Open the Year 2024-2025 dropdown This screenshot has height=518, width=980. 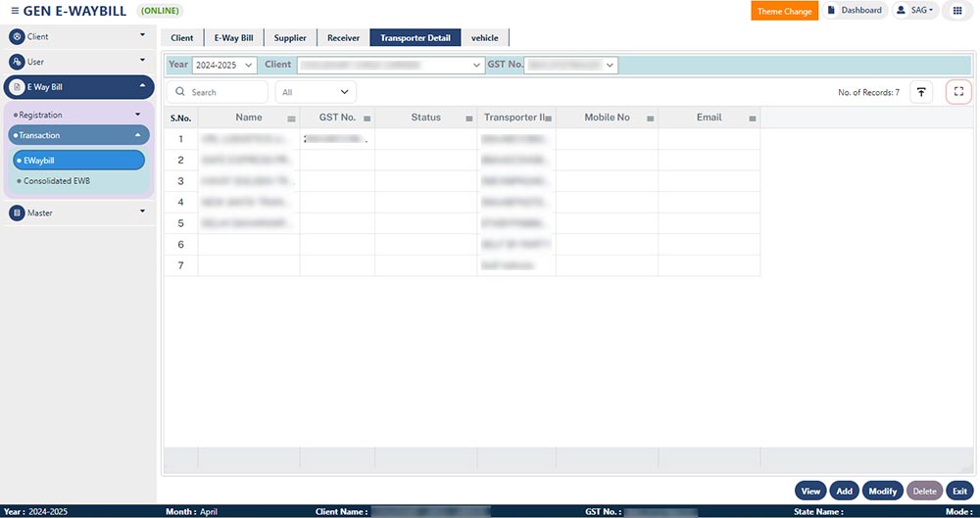click(x=223, y=65)
